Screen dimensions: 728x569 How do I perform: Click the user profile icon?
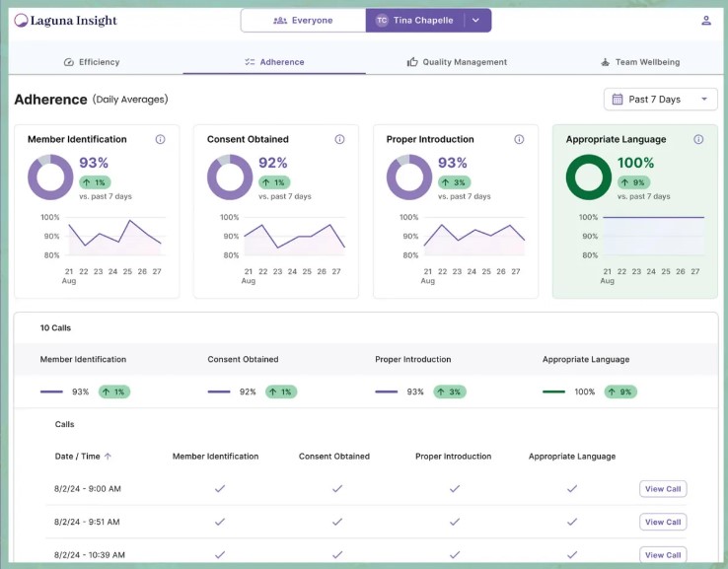click(705, 20)
